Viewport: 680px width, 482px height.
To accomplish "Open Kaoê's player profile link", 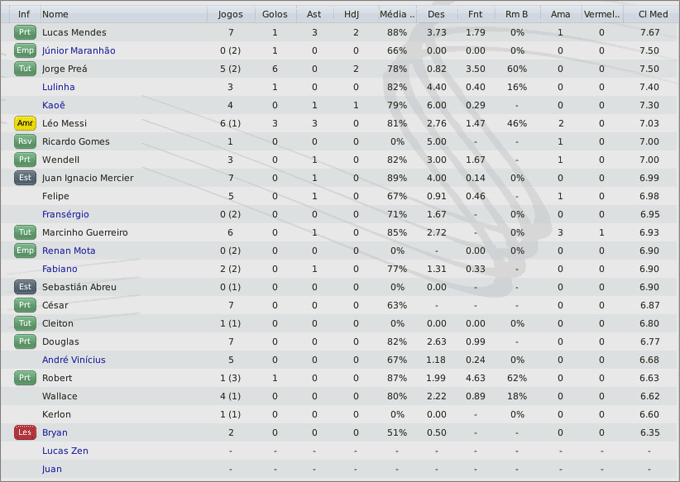I will point(54,105).
